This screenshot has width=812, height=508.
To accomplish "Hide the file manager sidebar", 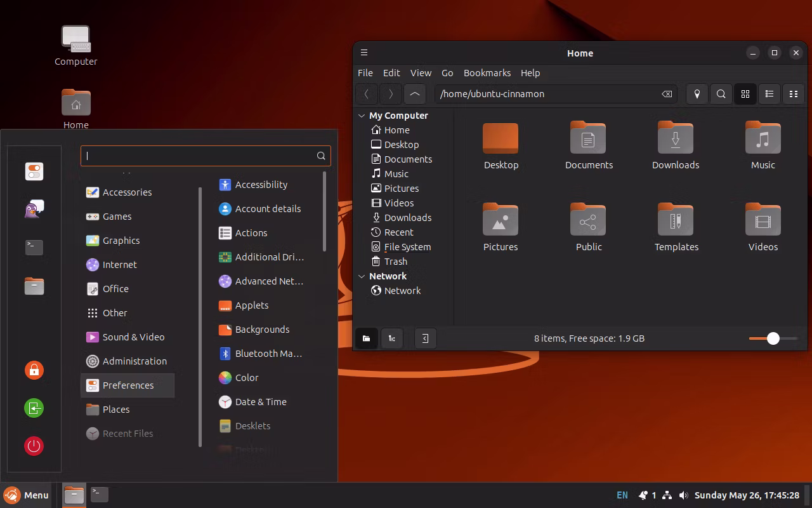I will [x=426, y=338].
